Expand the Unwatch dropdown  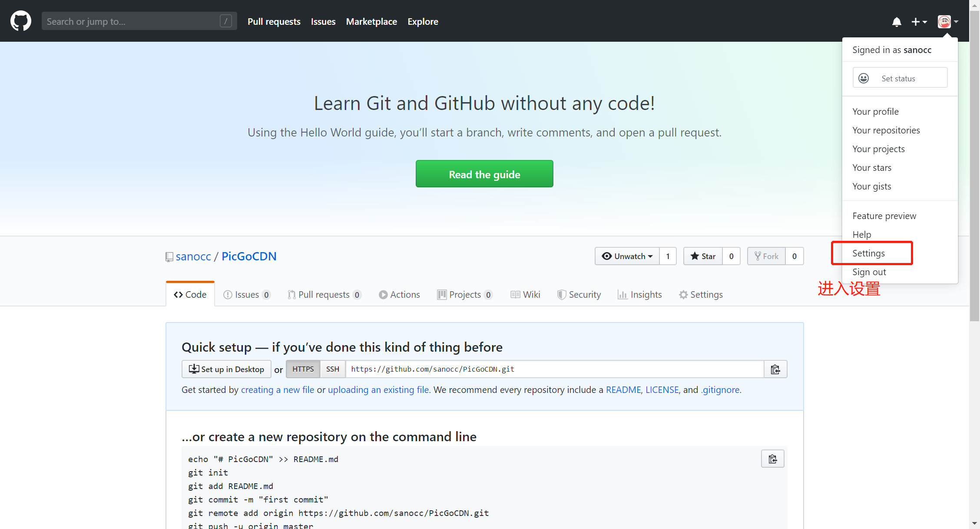pyautogui.click(x=627, y=256)
